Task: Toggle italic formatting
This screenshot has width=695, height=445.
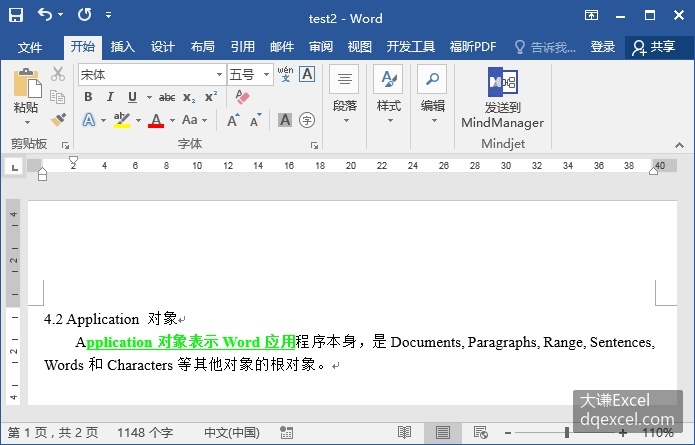Action: [x=110, y=97]
